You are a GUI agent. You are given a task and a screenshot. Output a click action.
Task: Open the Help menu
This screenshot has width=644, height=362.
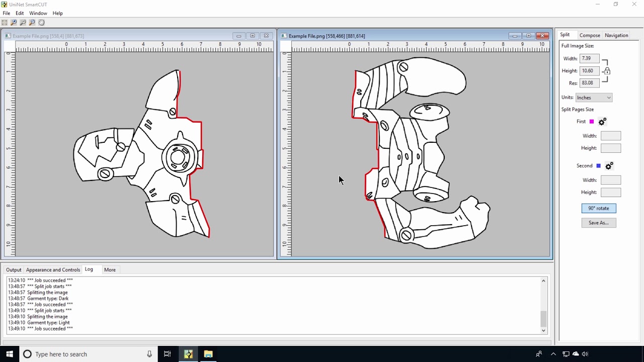[x=58, y=13]
